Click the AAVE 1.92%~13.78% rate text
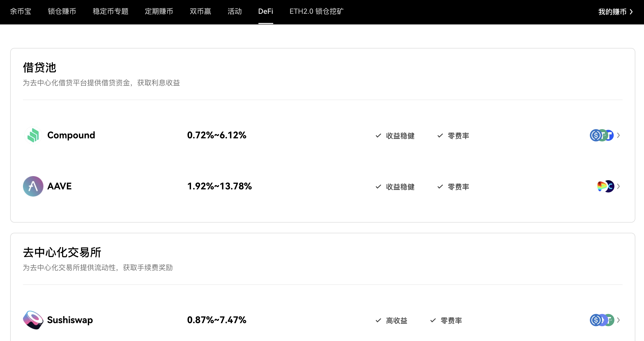The image size is (644, 341). (x=219, y=186)
